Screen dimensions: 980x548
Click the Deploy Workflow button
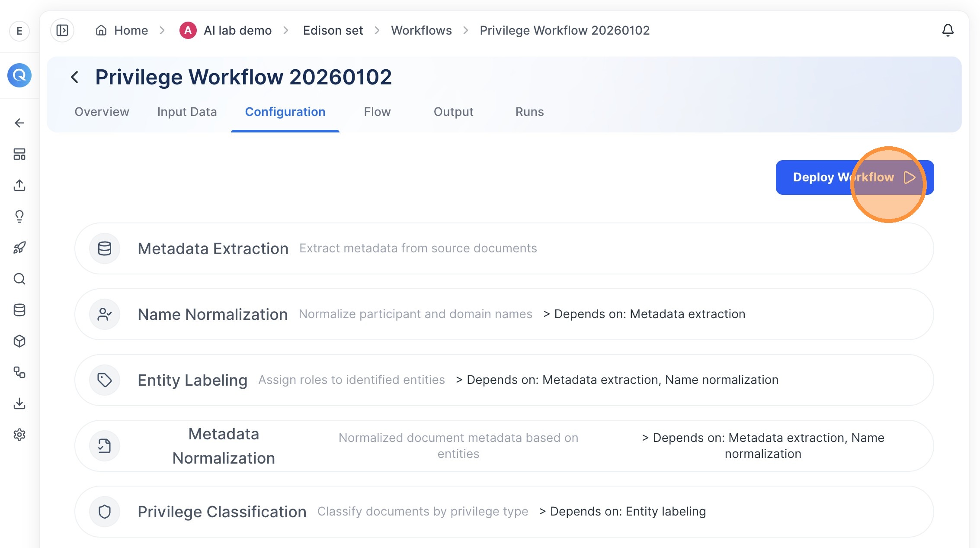point(855,177)
